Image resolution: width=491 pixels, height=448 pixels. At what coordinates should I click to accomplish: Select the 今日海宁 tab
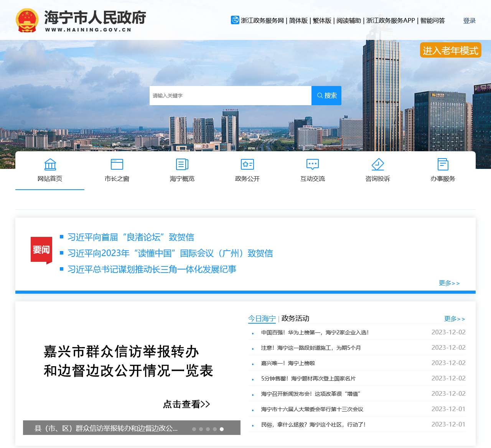pos(262,319)
